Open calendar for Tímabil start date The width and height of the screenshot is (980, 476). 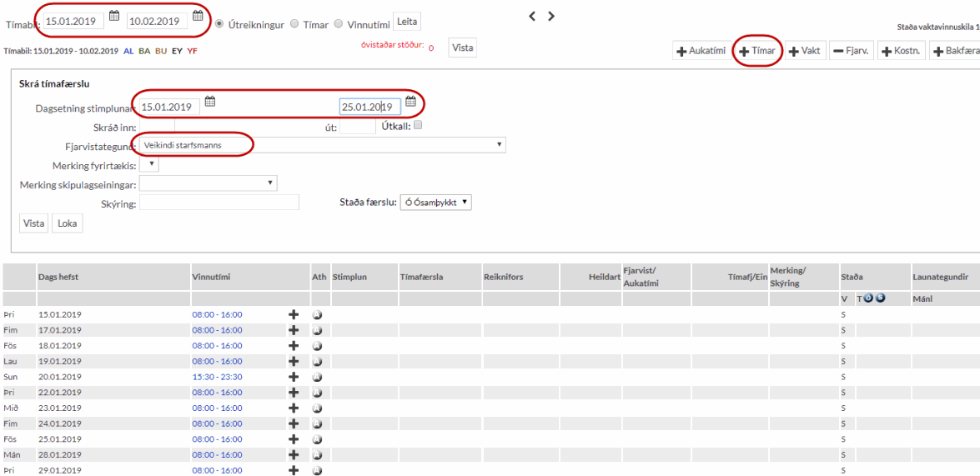coord(114,16)
